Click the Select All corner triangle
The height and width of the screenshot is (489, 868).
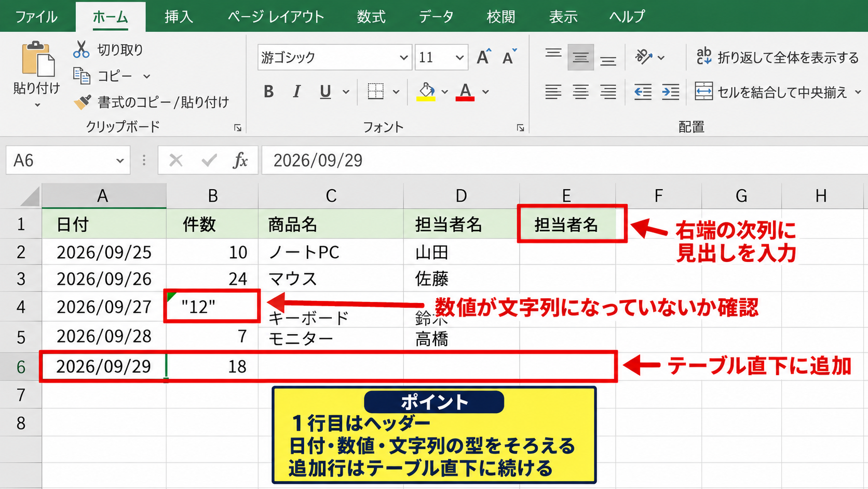[29, 197]
